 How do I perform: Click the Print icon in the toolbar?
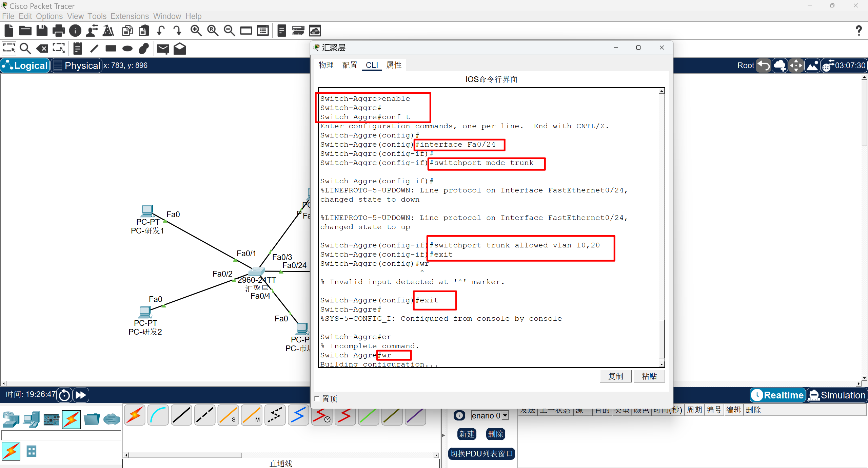coord(59,31)
